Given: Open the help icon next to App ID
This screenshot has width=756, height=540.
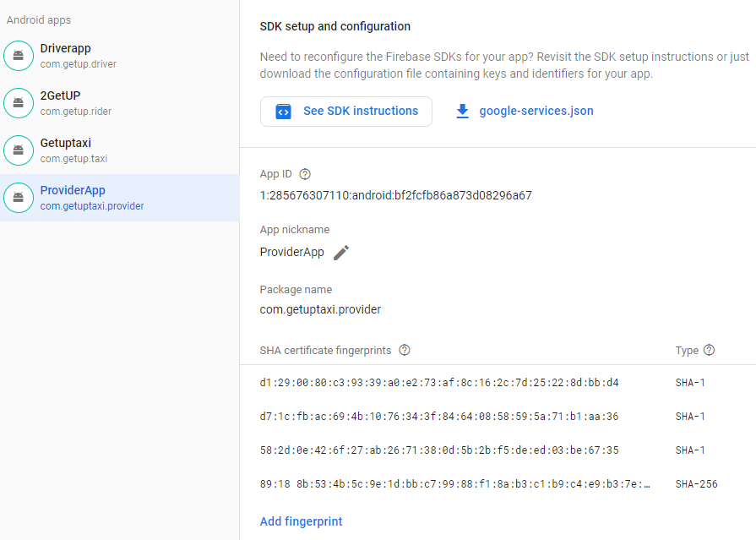Looking at the screenshot, I should pyautogui.click(x=304, y=173).
